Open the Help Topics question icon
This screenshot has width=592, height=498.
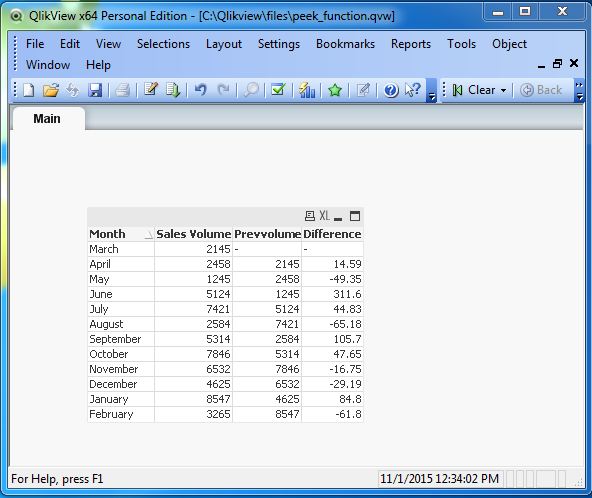(391, 90)
